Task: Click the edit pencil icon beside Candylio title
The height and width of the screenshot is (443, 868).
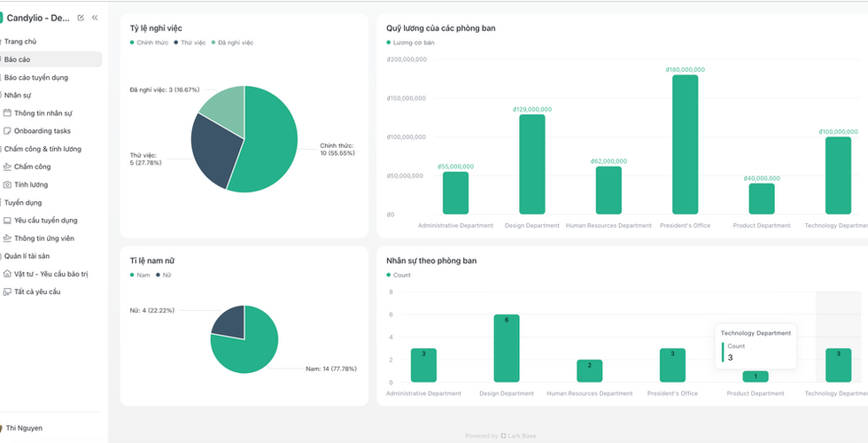Action: 81,18
